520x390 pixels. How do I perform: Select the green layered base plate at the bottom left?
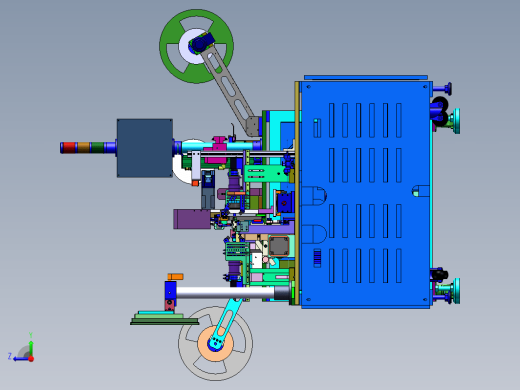(165, 318)
